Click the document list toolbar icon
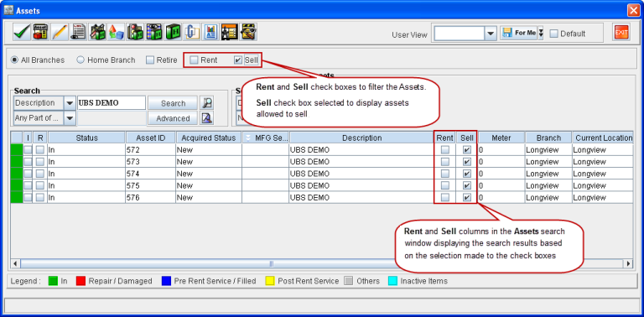Screen dimensions: 644x317 (x=79, y=32)
